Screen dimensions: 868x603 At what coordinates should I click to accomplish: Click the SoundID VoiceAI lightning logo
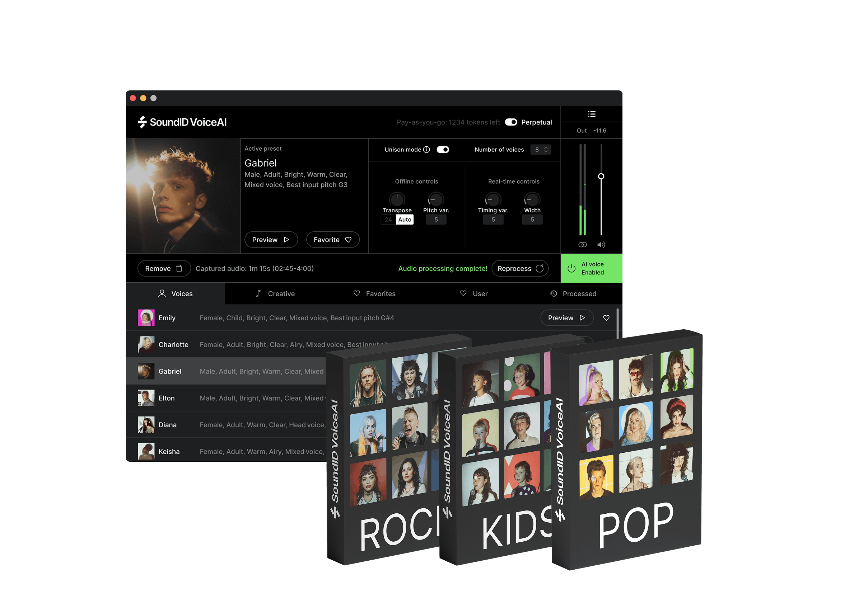click(142, 122)
